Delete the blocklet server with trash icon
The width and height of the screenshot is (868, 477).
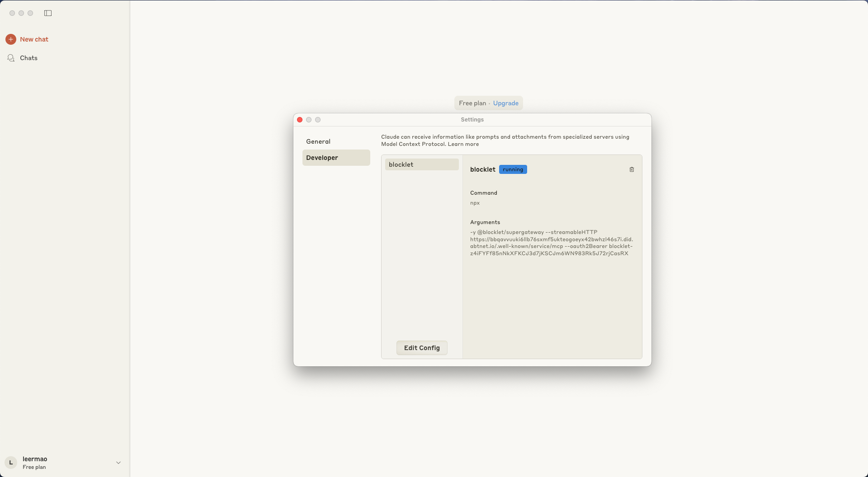coord(632,169)
